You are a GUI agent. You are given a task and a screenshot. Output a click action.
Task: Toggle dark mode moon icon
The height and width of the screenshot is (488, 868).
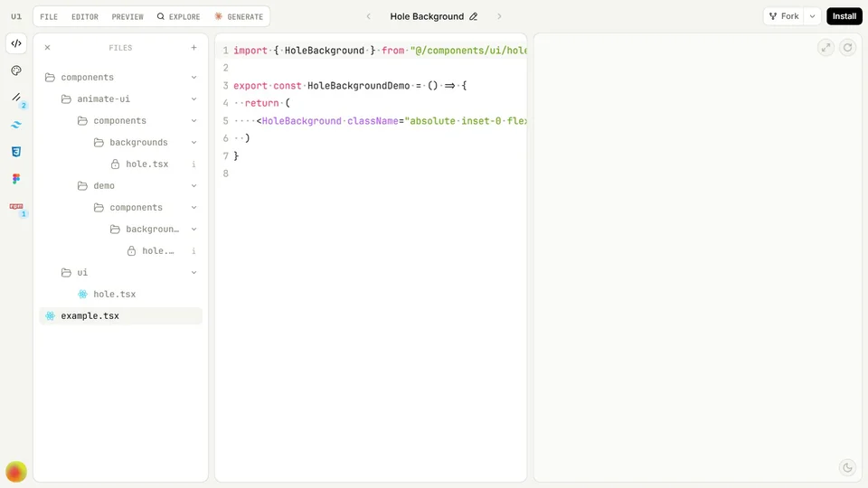point(847,467)
